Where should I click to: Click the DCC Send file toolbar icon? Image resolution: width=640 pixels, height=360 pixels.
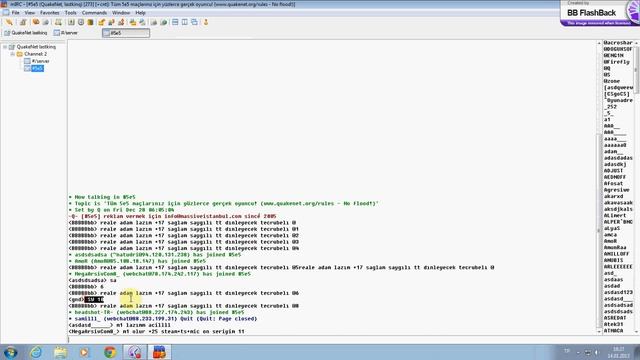click(x=102, y=22)
